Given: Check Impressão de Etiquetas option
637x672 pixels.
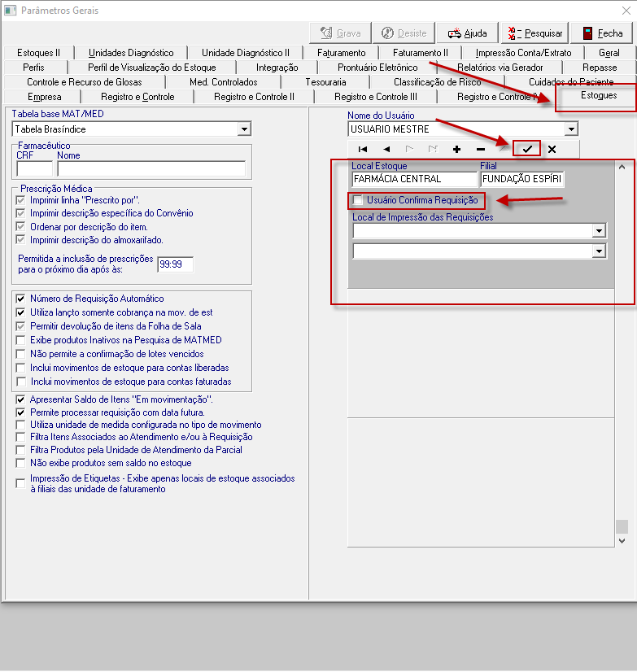Looking at the screenshot, I should click(20, 483).
